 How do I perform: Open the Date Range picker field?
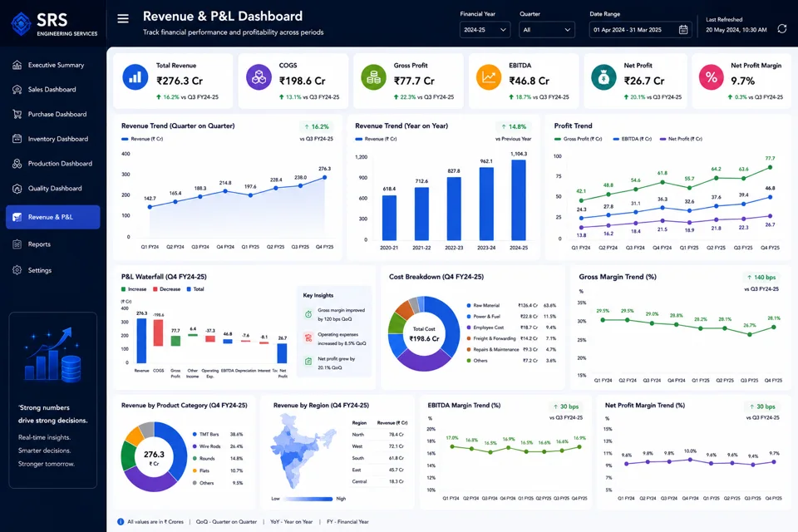point(640,30)
